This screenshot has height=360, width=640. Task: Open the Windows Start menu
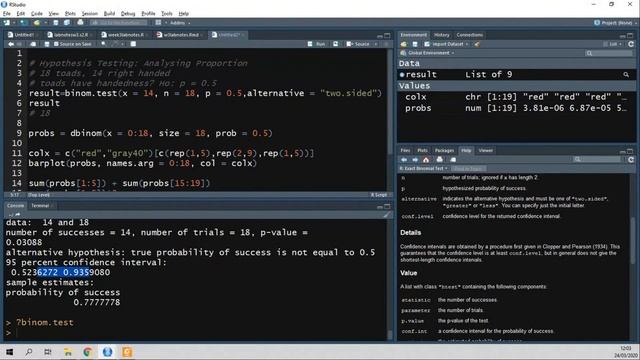click(x=9, y=352)
